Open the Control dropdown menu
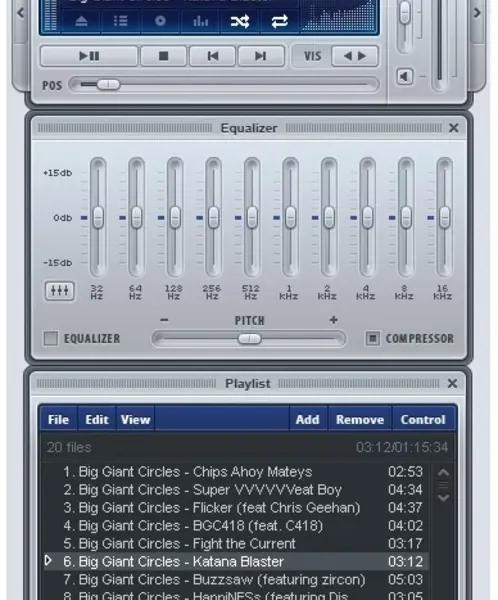 pyautogui.click(x=423, y=420)
